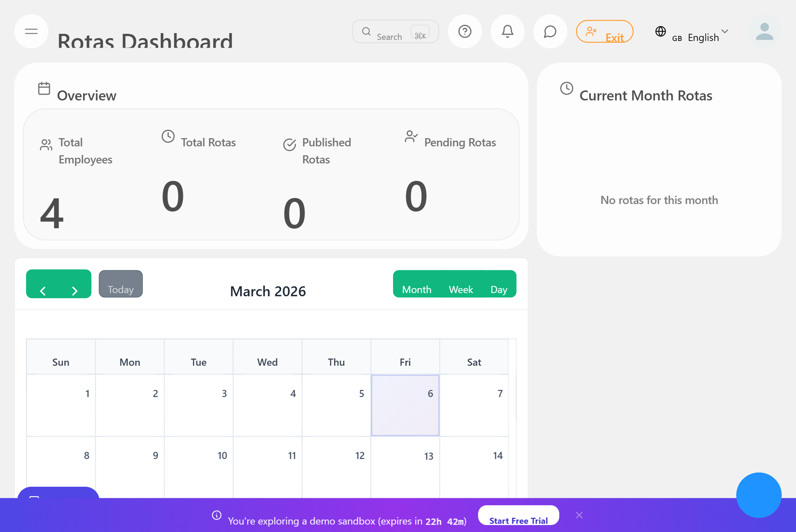The image size is (796, 532).
Task: Click the Overview calendar icon
Action: [44, 89]
